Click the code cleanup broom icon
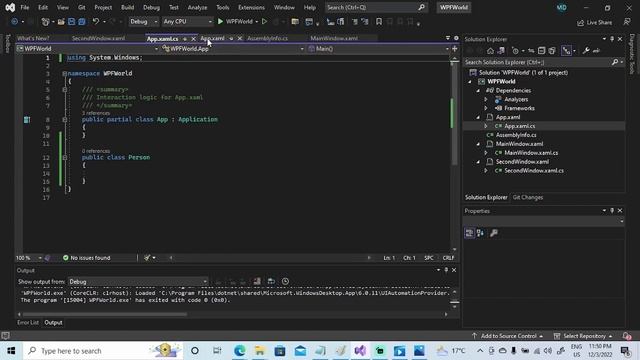This screenshot has width=640, height=360. (147, 258)
